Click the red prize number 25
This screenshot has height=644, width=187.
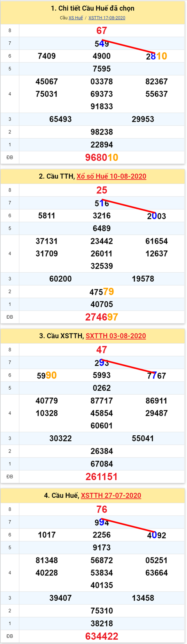102,190
